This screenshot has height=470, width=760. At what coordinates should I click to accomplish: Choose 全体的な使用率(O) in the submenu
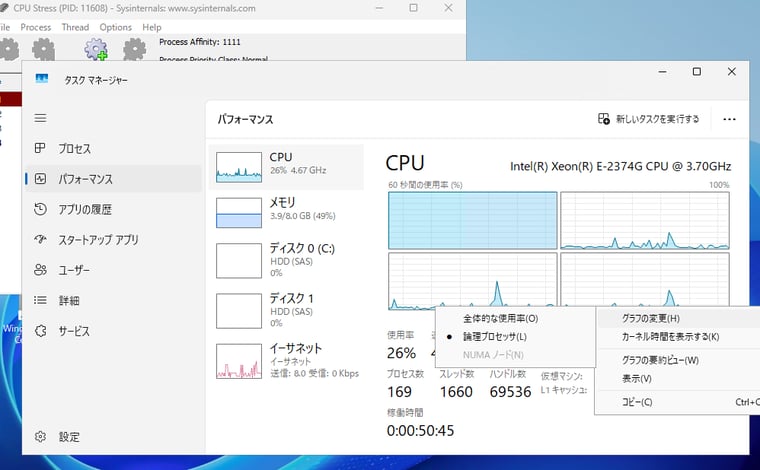click(x=515, y=318)
